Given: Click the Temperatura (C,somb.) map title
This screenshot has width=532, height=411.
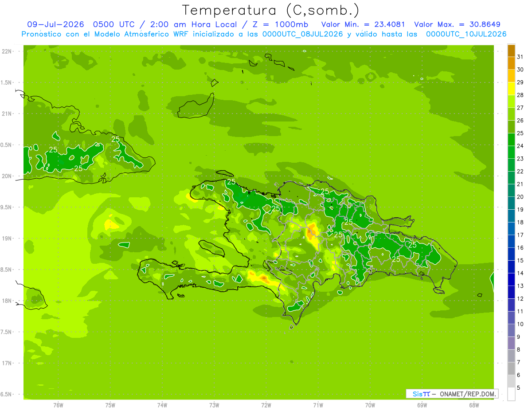Looking at the screenshot, I should coord(271,10).
